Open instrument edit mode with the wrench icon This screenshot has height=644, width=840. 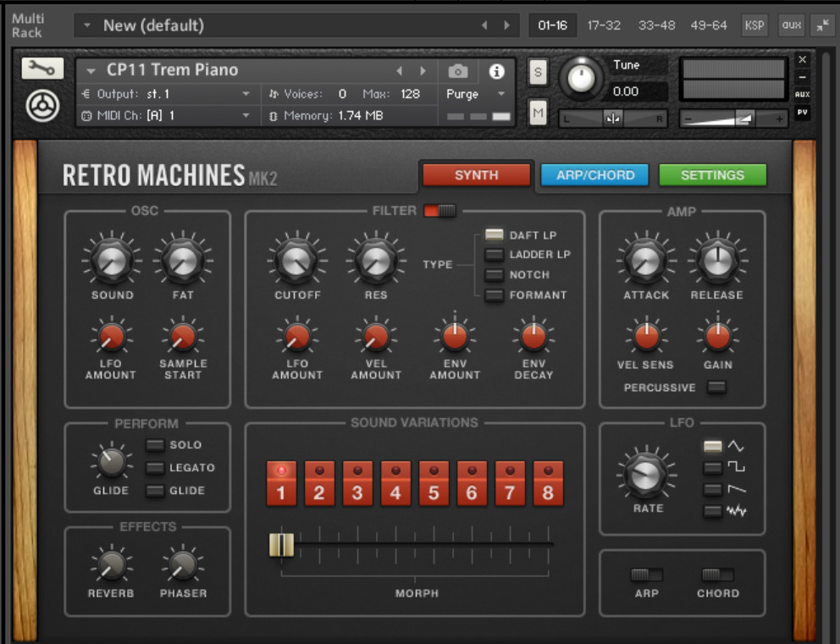click(42, 68)
